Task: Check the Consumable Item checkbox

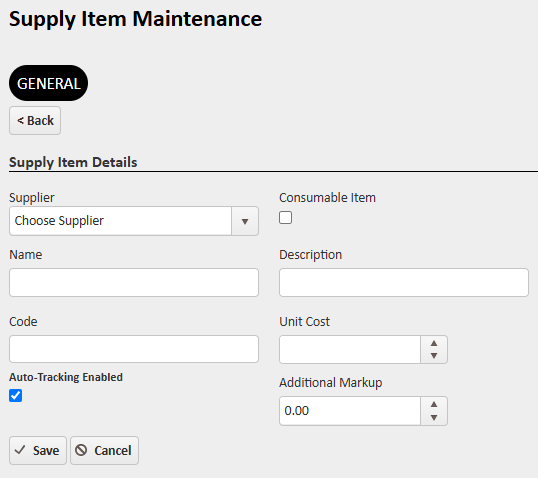Action: click(285, 218)
